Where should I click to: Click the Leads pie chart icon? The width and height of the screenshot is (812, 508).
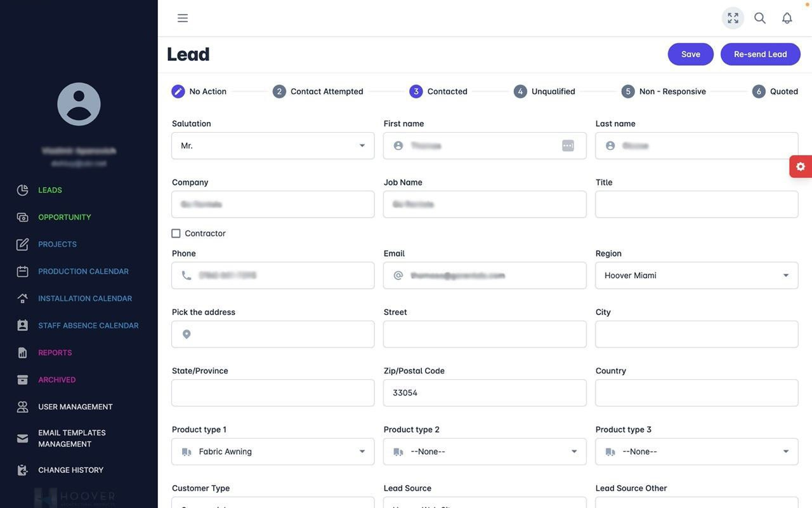pos(23,190)
